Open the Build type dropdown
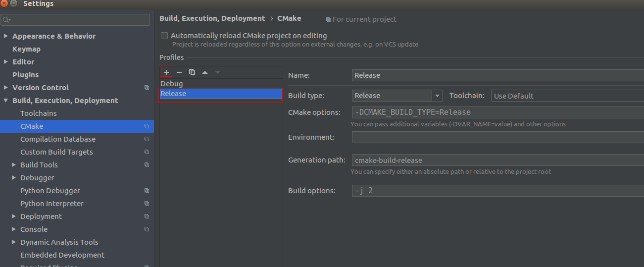Image resolution: width=644 pixels, height=267 pixels. (437, 96)
